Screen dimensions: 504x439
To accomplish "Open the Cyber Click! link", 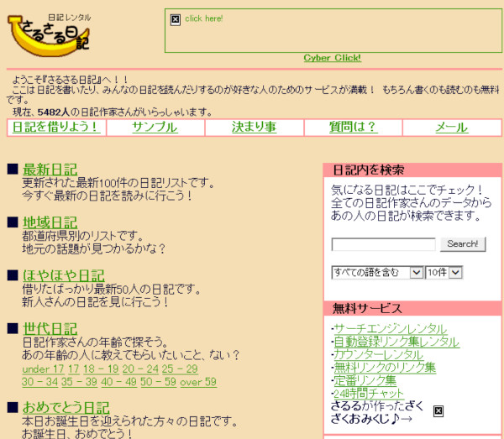I will (332, 58).
